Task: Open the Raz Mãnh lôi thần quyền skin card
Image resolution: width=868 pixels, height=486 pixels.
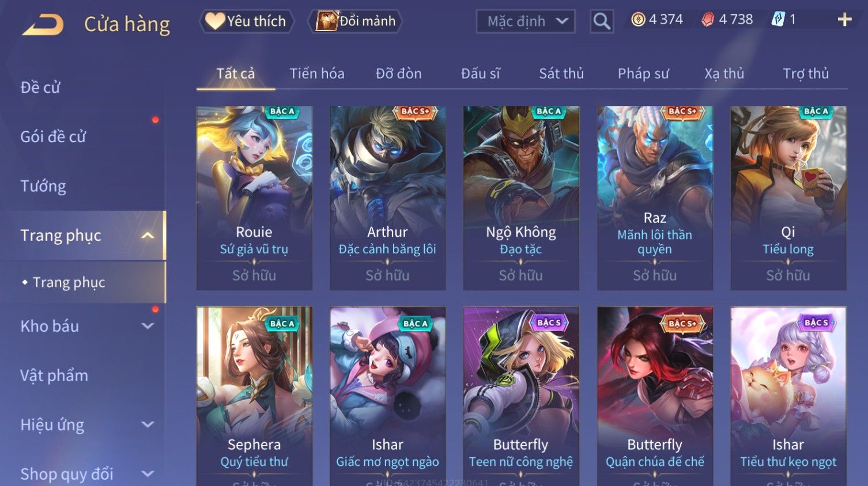Action: [x=655, y=198]
